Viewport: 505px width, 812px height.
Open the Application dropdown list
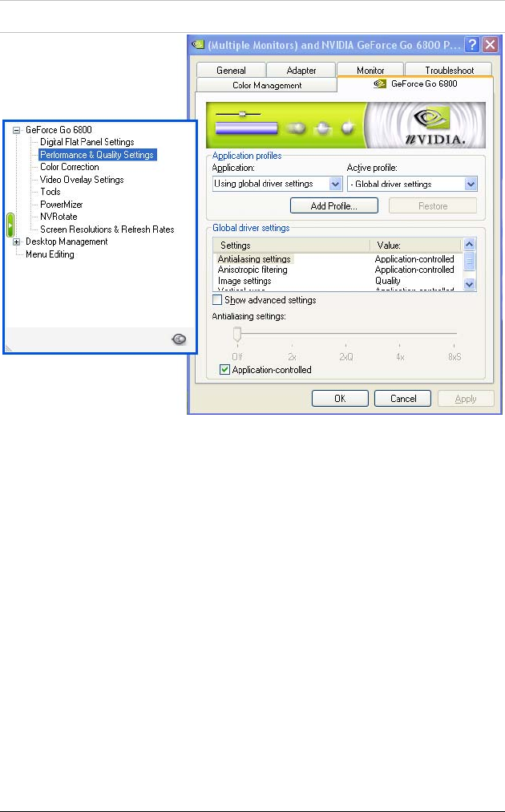(x=335, y=184)
